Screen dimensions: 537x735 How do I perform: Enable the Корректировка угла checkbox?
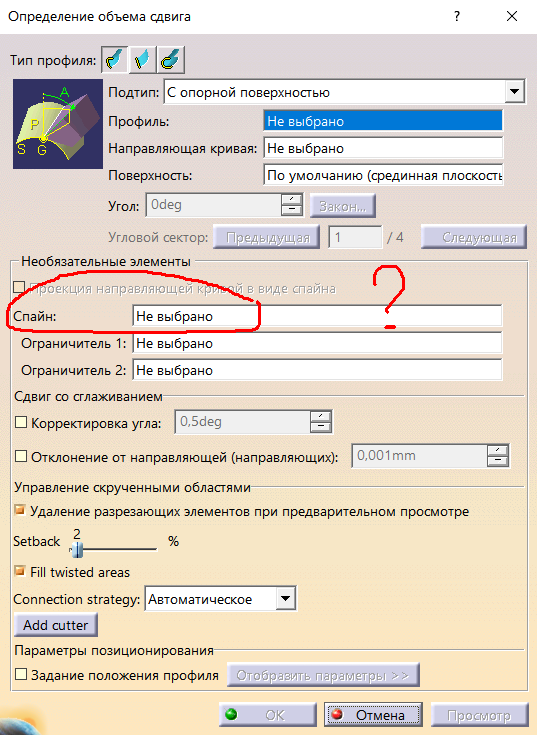click(21, 422)
